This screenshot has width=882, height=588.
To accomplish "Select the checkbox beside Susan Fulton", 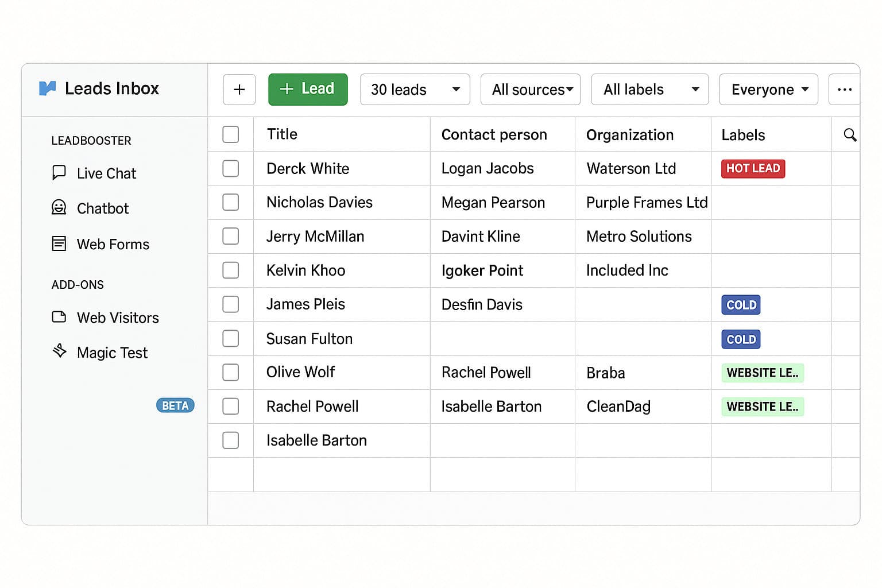I will [230, 338].
